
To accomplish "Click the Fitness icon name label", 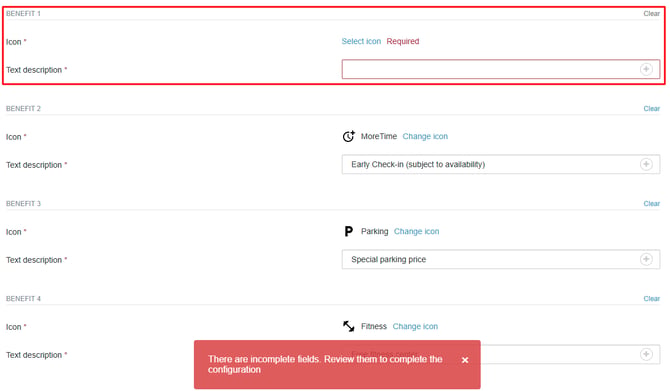I will coord(374,326).
